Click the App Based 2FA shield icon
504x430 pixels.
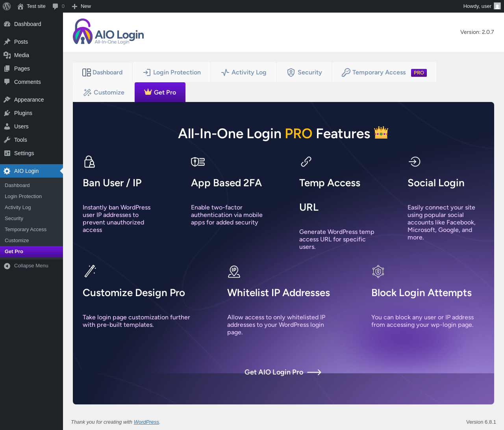(198, 162)
